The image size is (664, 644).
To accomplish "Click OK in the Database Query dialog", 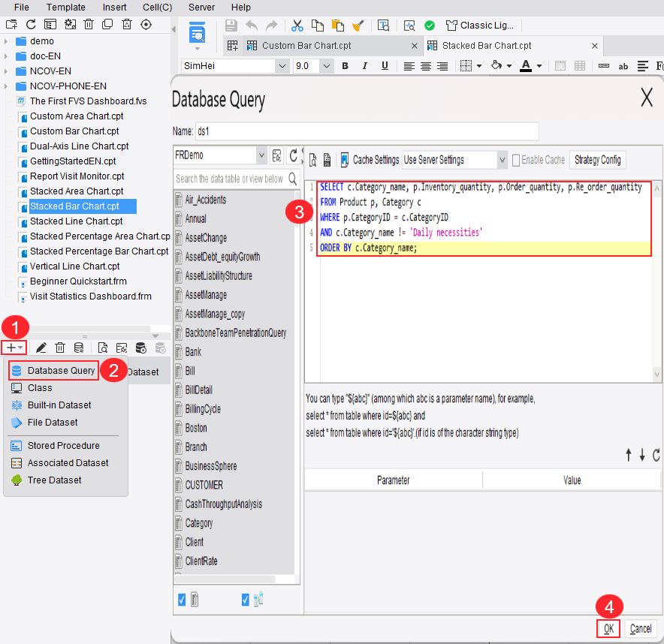I will pos(608,629).
